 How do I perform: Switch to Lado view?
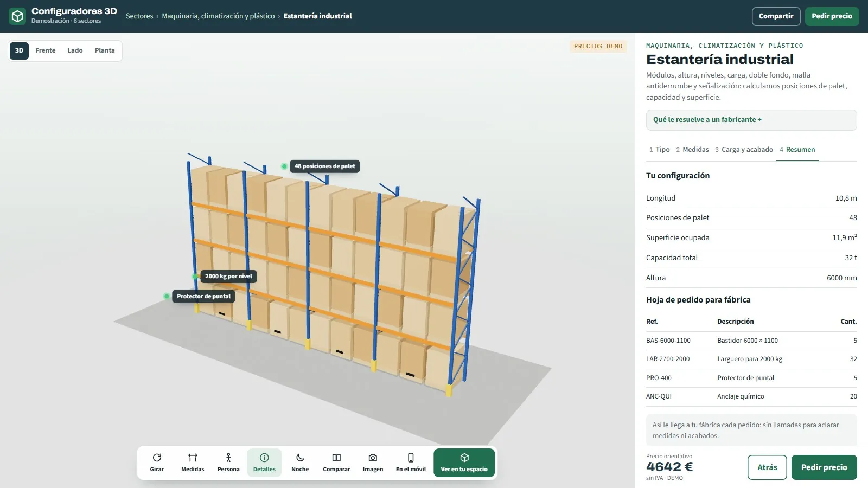point(75,50)
